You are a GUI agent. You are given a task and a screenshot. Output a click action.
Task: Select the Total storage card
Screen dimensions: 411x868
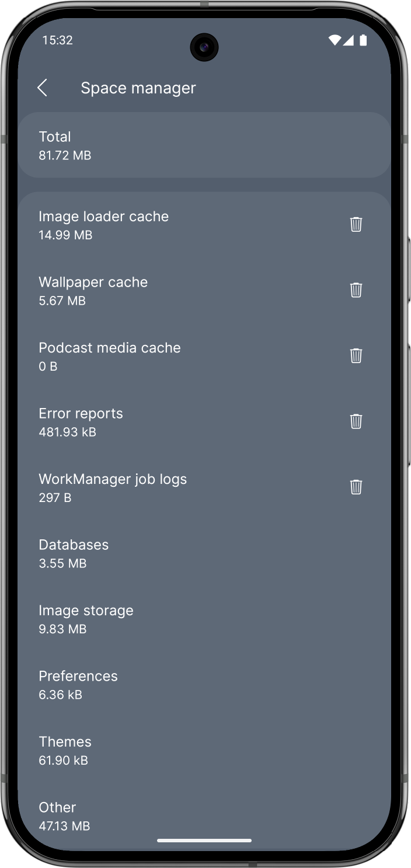click(204, 145)
